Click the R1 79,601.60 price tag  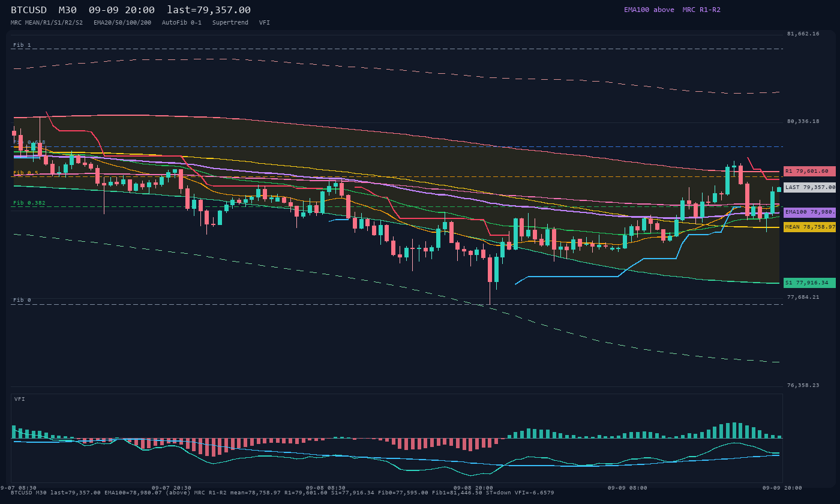[809, 171]
